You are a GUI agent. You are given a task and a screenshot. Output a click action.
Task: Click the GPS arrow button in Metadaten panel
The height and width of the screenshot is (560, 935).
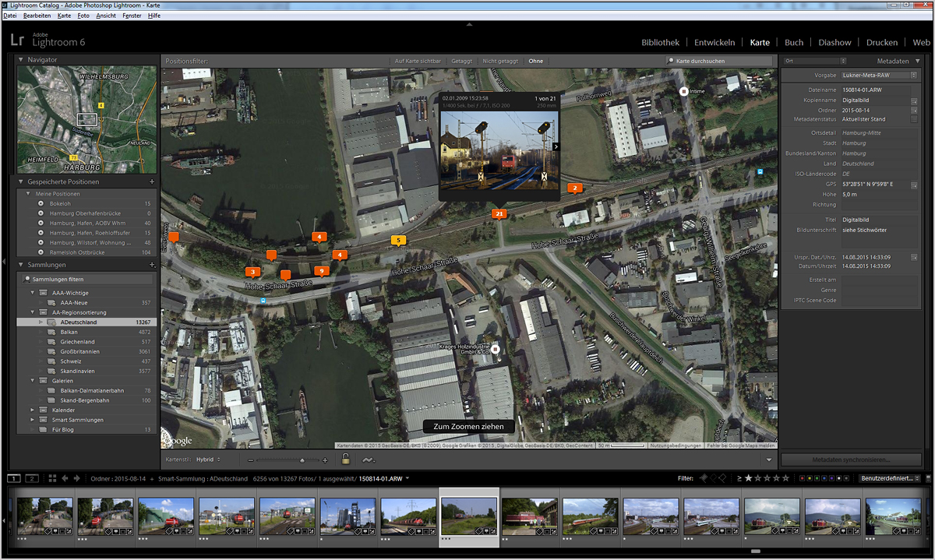click(914, 185)
